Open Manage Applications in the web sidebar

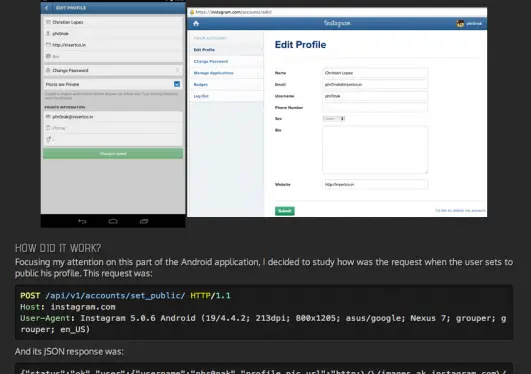click(x=226, y=73)
